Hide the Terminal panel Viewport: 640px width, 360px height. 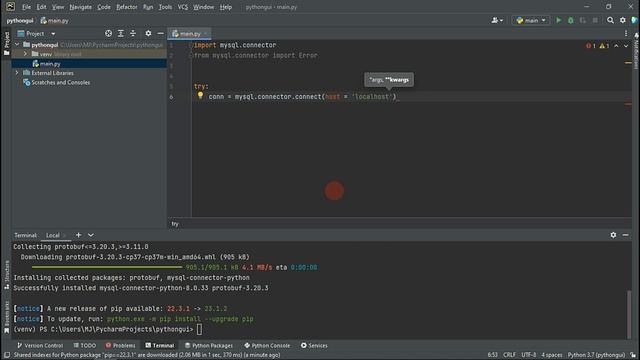click(x=625, y=235)
